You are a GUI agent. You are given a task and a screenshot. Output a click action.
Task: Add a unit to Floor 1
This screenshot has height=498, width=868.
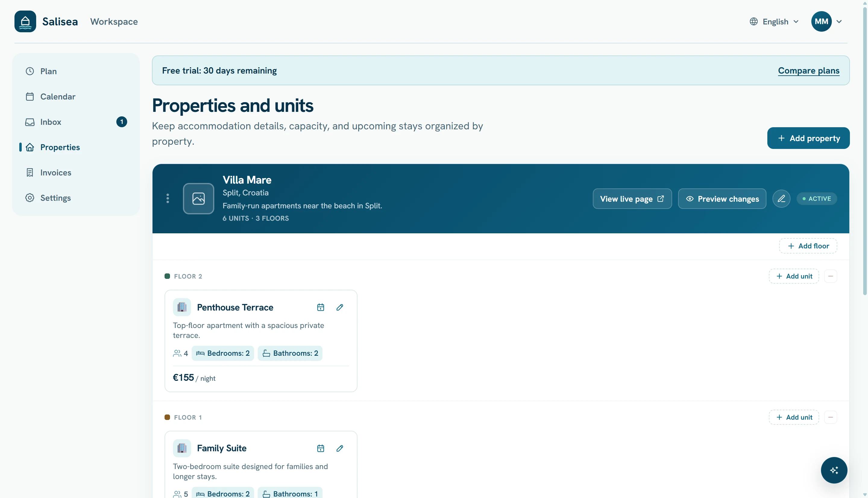point(794,417)
